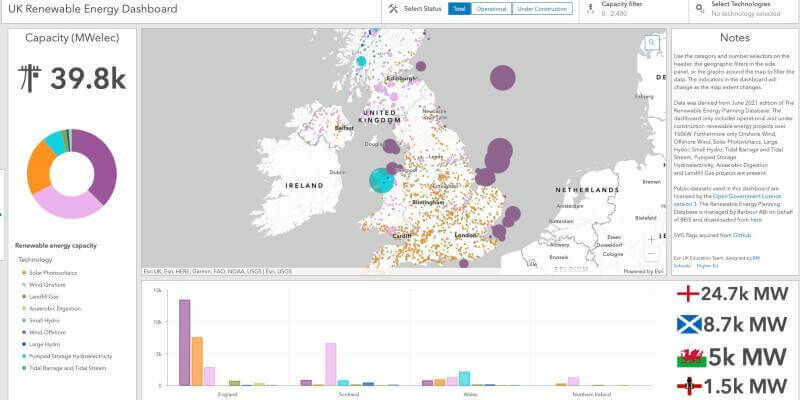
Task: Zoom out with the map minus button
Action: point(652,254)
